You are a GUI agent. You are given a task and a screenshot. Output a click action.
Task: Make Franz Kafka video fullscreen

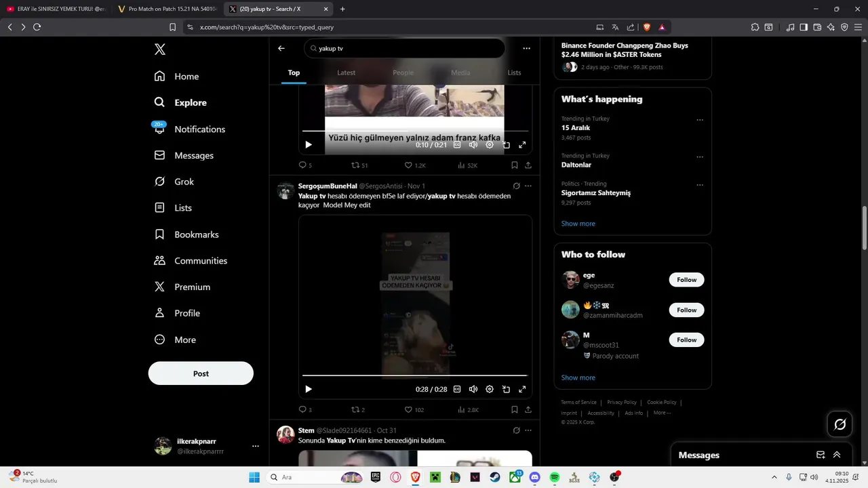[522, 145]
